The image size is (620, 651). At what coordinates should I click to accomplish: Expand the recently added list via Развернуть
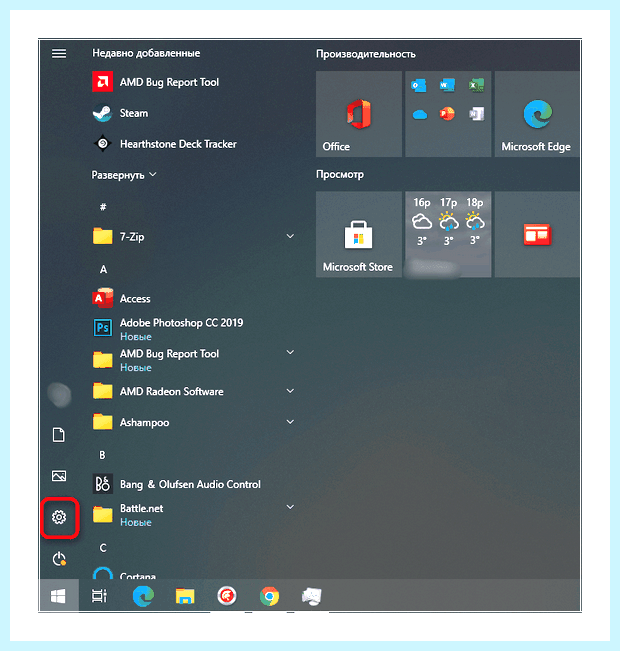[124, 175]
